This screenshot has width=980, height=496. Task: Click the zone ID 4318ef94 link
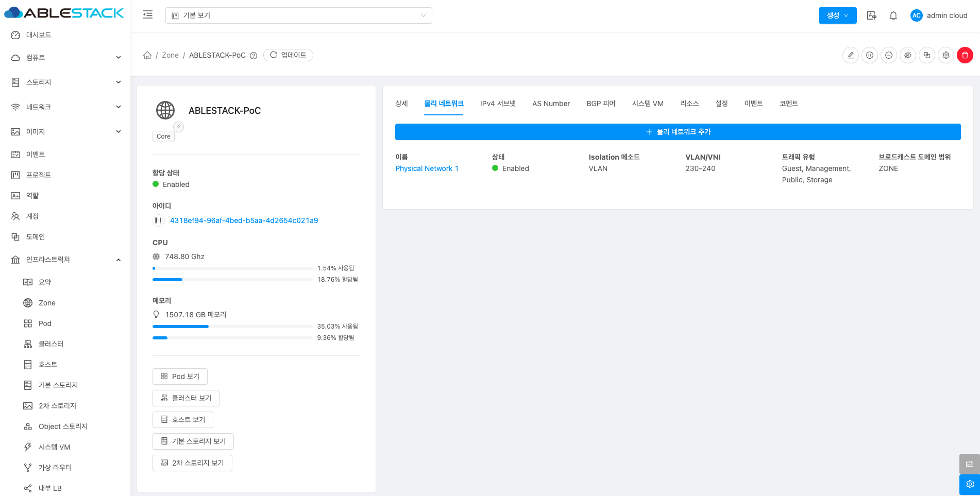pyautogui.click(x=244, y=220)
